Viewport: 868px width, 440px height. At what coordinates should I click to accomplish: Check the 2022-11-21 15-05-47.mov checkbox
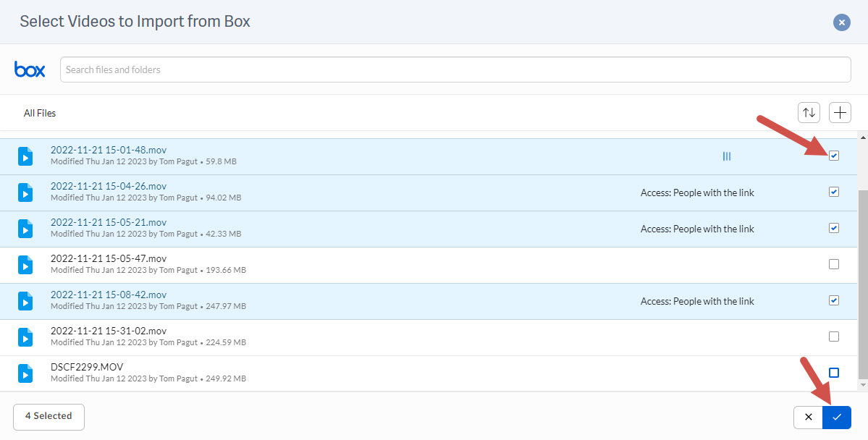coord(833,264)
